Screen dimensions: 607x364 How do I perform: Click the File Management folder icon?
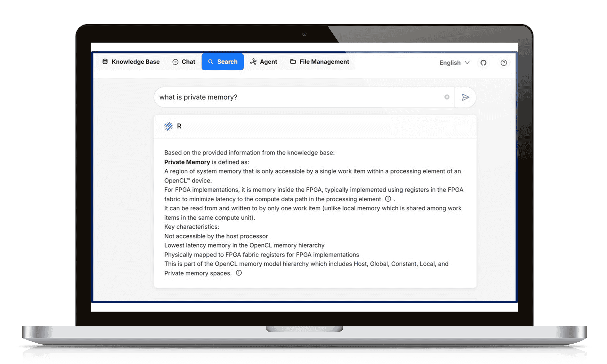293,62
